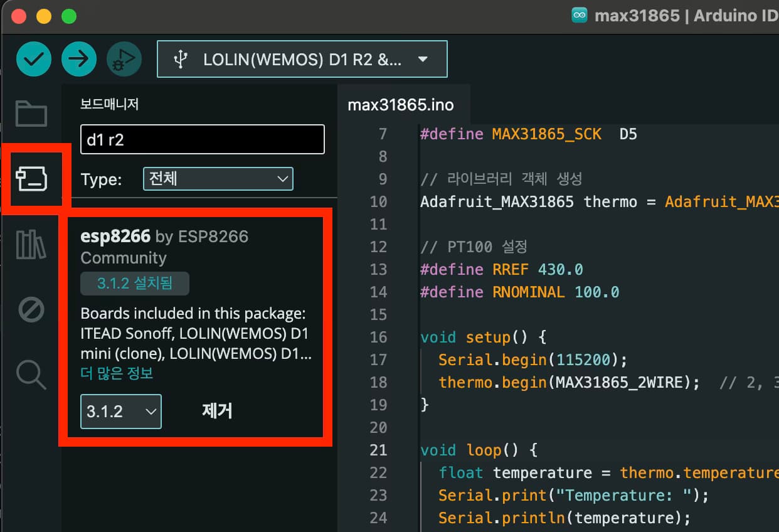Open the Sketchbook folder icon in sidebar
Screen dimensions: 779x532
point(31,114)
